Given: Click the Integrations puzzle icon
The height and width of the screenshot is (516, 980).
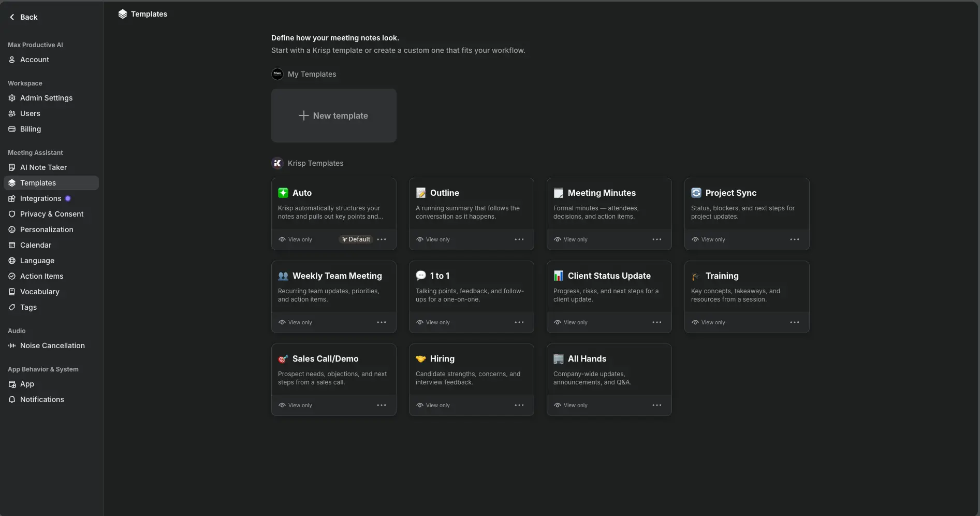Looking at the screenshot, I should (x=12, y=198).
